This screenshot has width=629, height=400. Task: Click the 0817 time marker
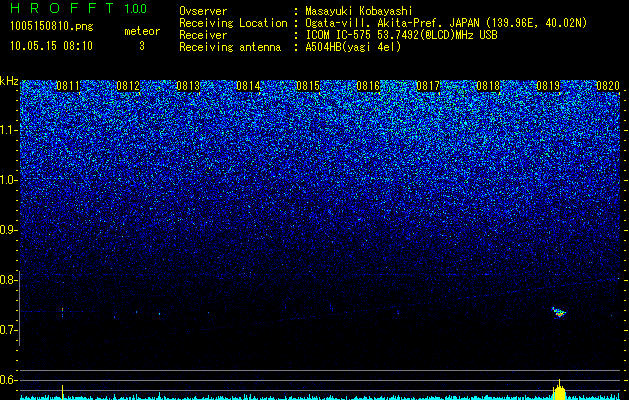point(428,86)
